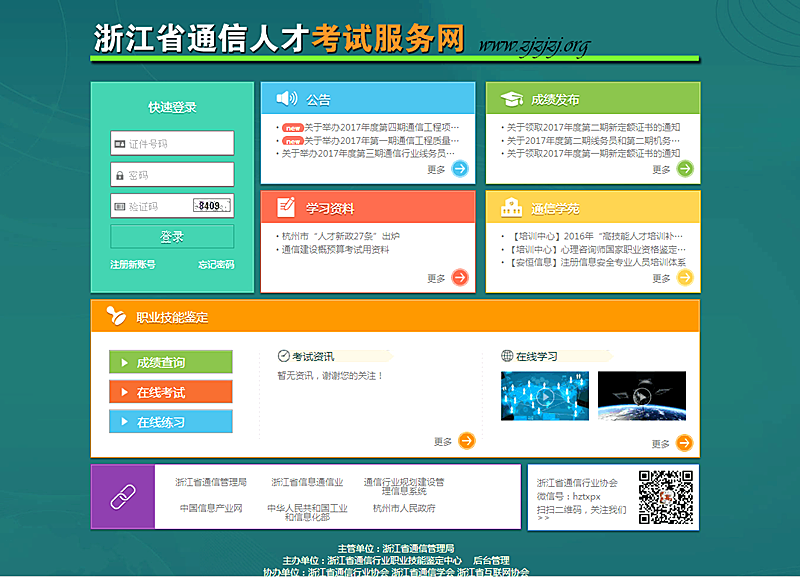Play the first 在线学习 video thumbnail
Image resolution: width=800 pixels, height=577 pixels.
click(544, 396)
